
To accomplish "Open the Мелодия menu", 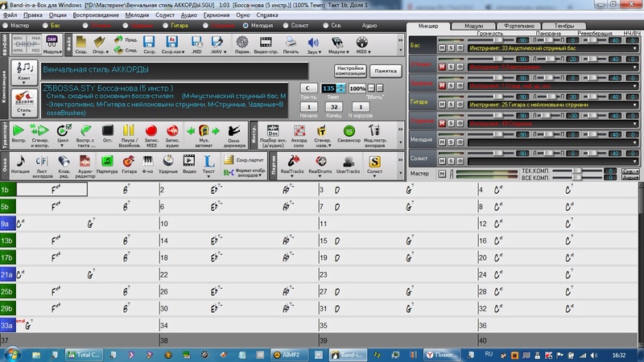I will pyautogui.click(x=137, y=15).
